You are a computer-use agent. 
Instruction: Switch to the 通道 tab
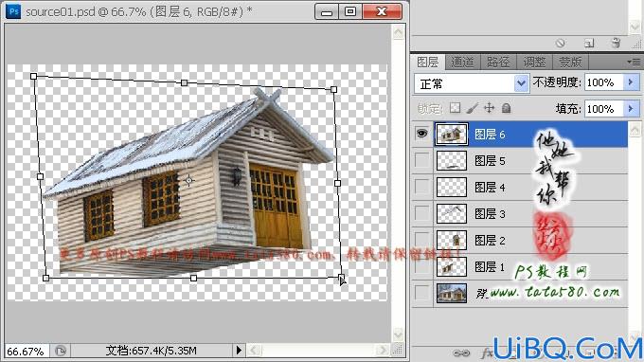coord(462,62)
